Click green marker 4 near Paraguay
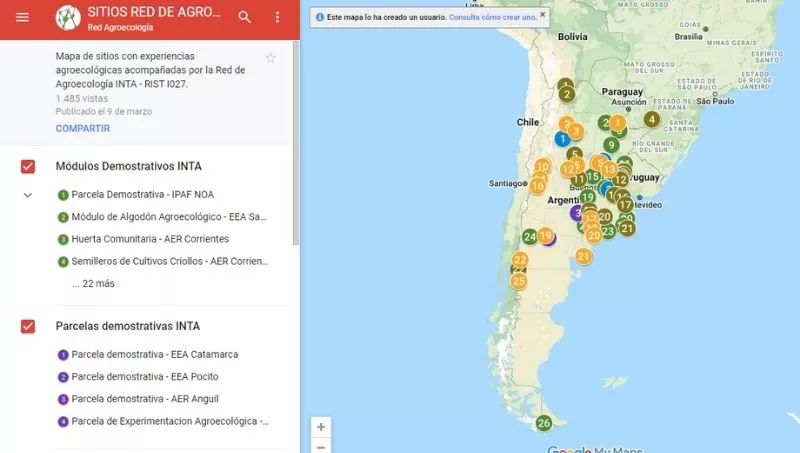800x453 pixels. pos(652,119)
